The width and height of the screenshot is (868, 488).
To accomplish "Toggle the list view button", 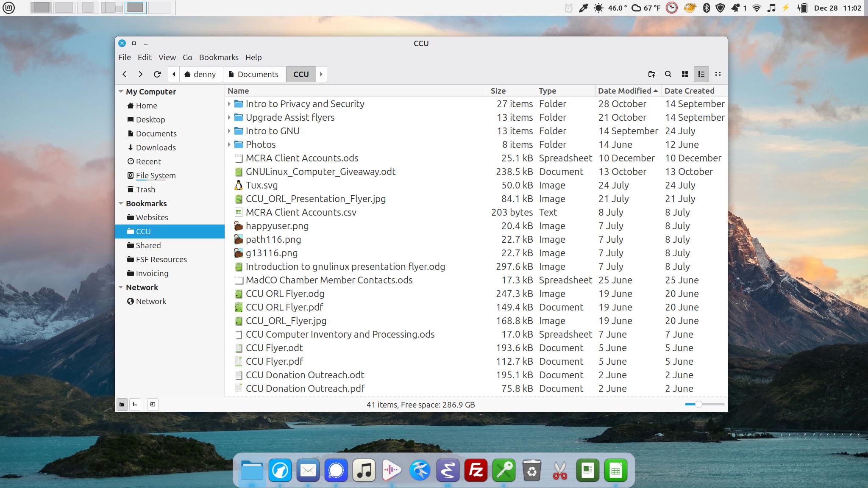I will pos(701,74).
